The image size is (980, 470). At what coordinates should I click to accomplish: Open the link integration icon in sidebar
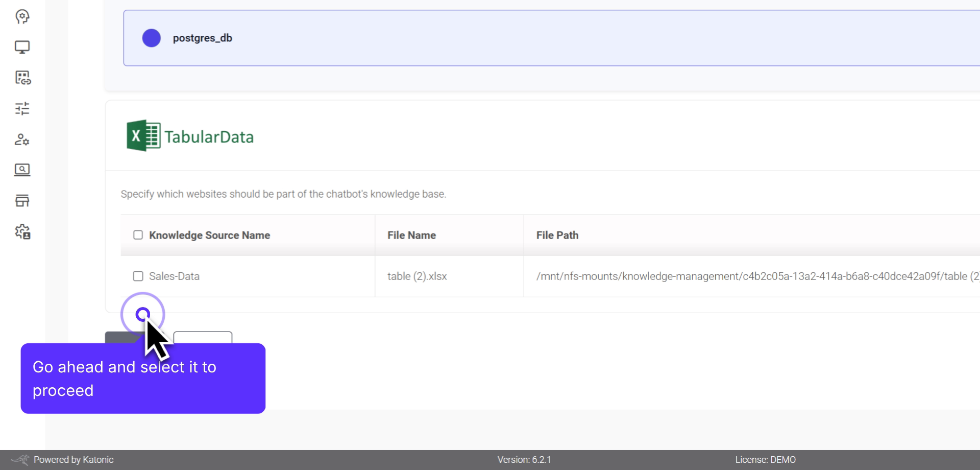tap(22, 78)
